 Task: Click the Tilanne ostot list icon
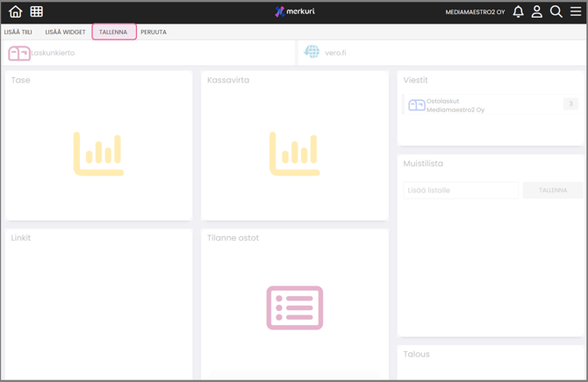(x=295, y=307)
